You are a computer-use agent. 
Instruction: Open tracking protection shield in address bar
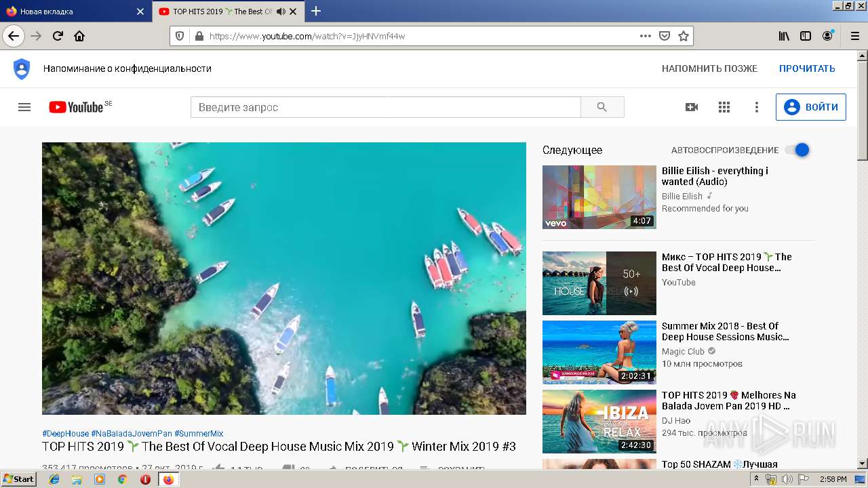click(180, 36)
